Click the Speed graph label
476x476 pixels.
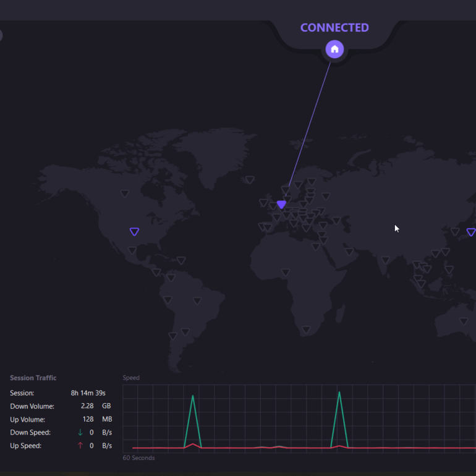[x=131, y=378]
